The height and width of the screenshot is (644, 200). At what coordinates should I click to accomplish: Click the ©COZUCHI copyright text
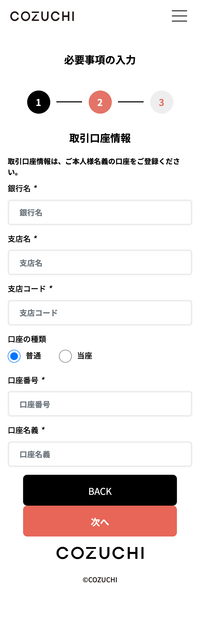[100, 580]
